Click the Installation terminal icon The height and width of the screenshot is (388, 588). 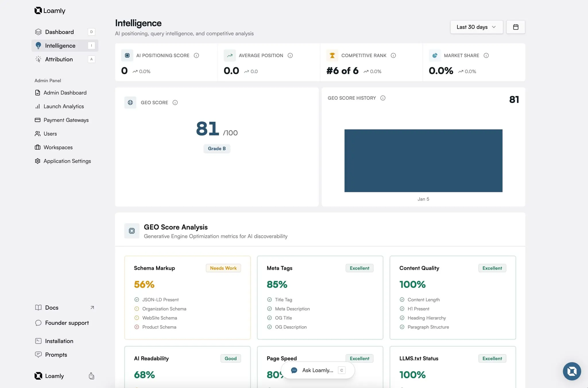38,341
